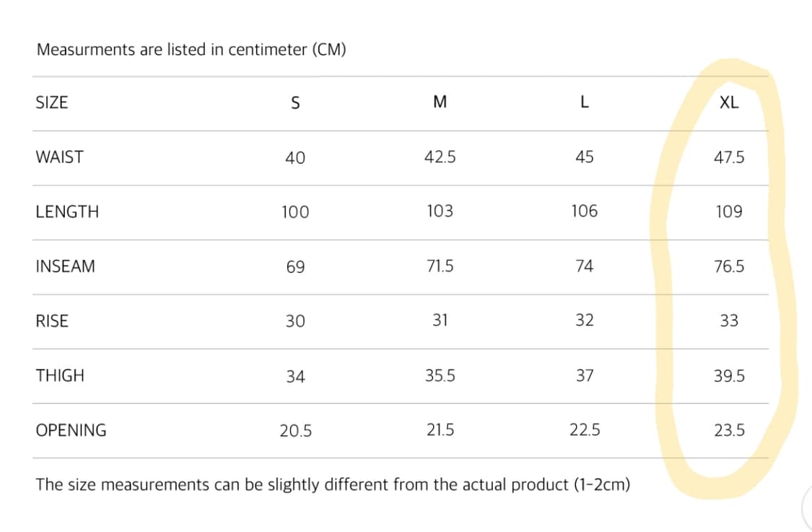Screen dimensions: 812x532
Task: Click the XL size column header
Action: 729,103
